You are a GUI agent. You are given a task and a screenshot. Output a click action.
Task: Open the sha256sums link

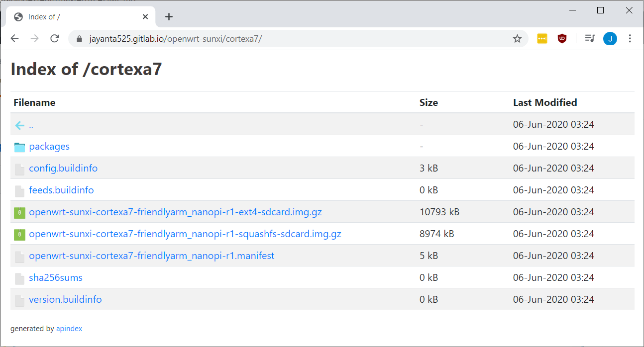coord(56,277)
